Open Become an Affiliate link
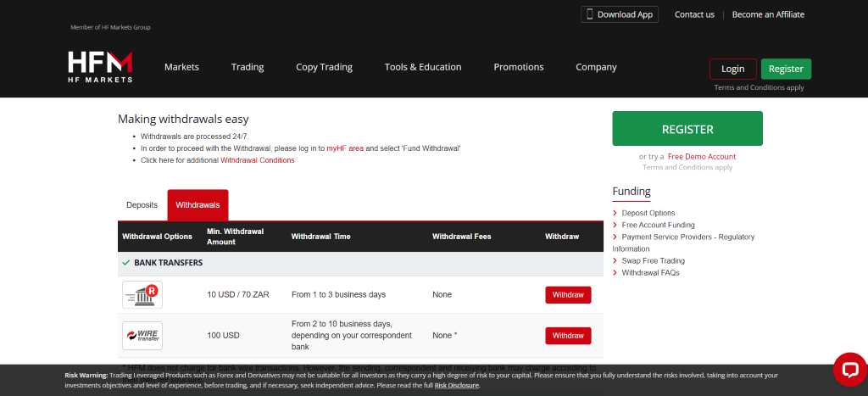 click(768, 14)
